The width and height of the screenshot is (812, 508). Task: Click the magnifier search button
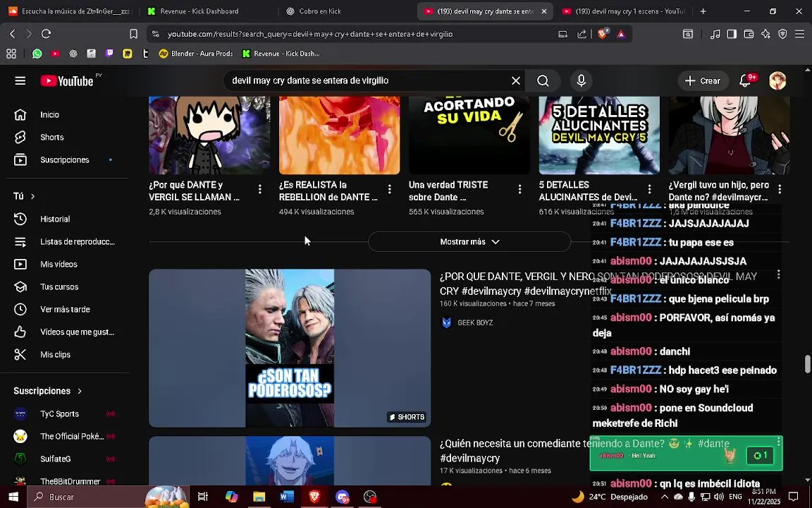543,81
